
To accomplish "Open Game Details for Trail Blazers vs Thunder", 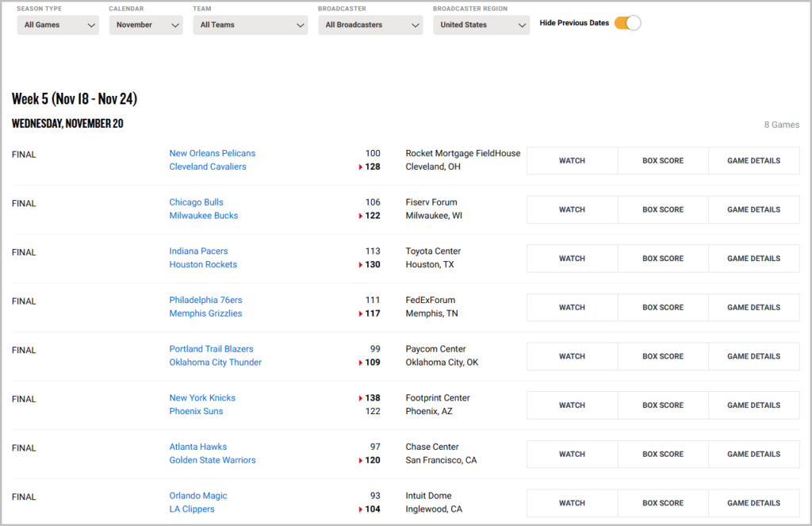I will [754, 356].
